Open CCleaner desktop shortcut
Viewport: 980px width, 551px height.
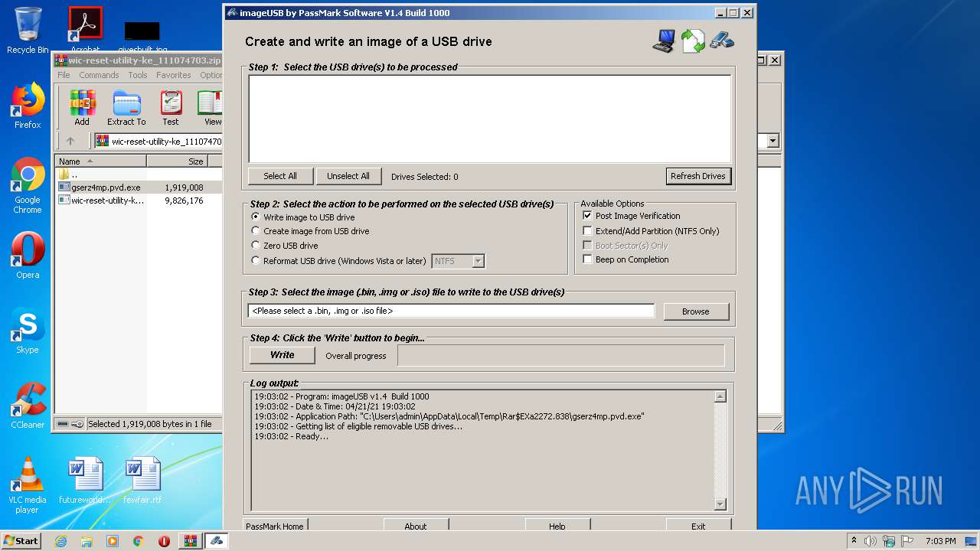(x=28, y=406)
